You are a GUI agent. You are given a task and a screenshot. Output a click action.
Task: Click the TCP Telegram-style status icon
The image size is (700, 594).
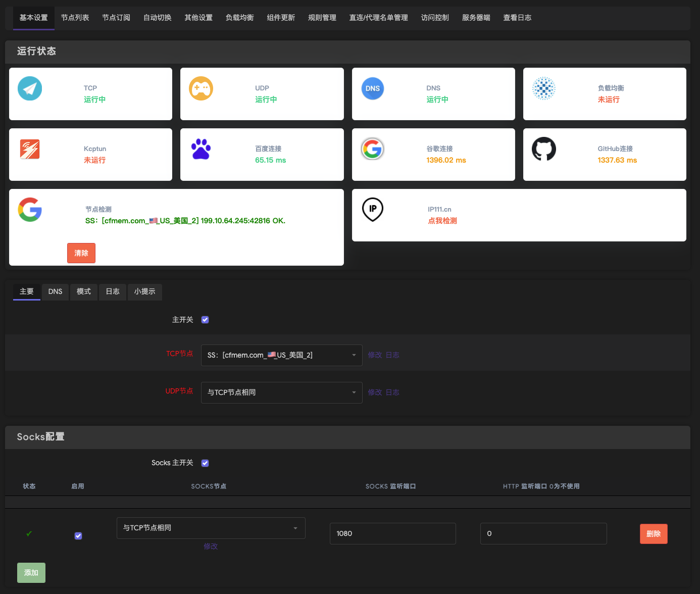(30, 88)
